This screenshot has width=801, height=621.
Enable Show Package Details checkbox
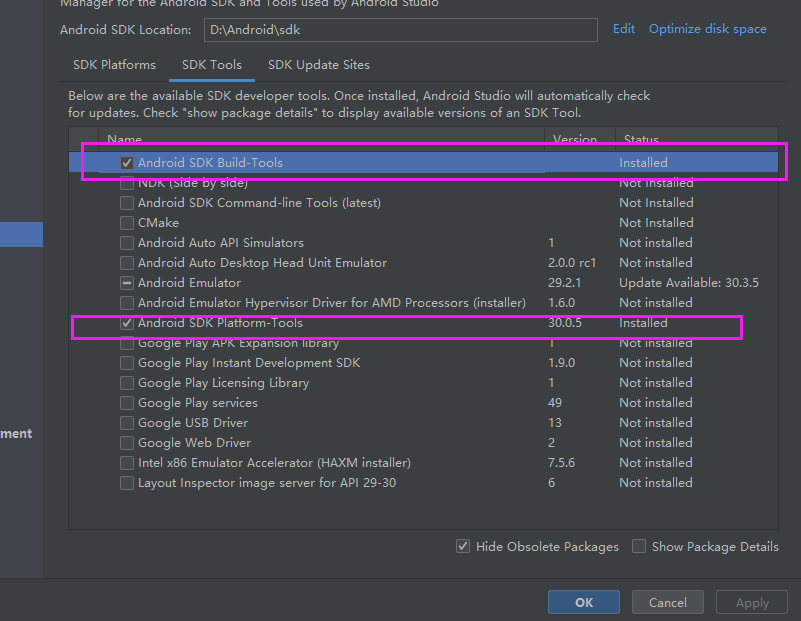tap(639, 546)
